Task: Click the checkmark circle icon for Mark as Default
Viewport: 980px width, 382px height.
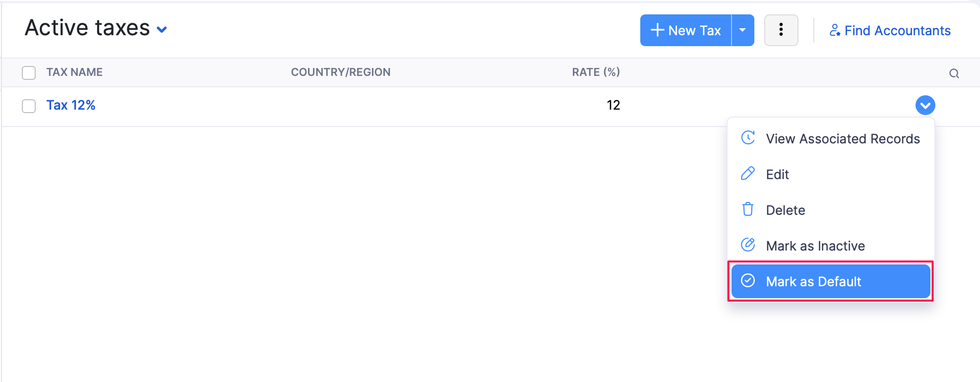Action: pos(748,281)
